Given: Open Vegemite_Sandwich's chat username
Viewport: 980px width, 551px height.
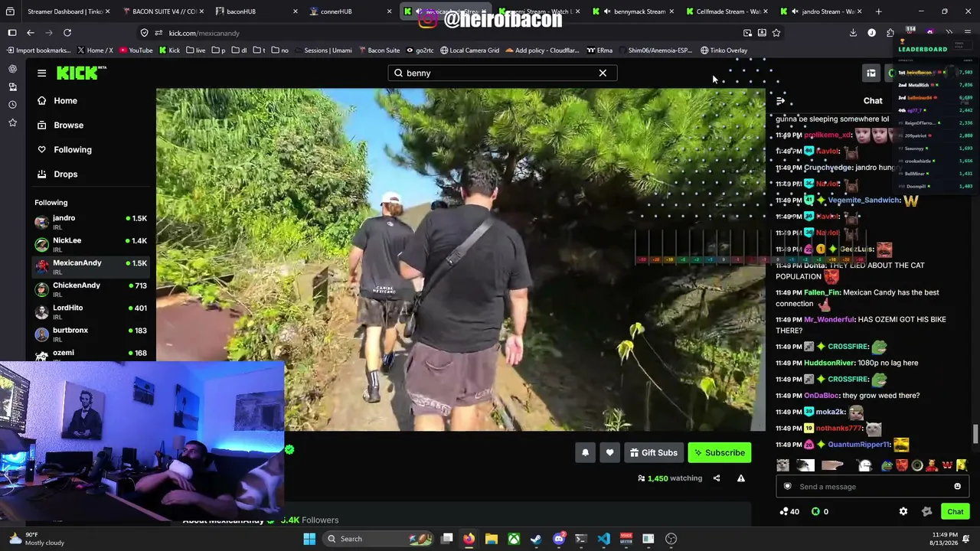Looking at the screenshot, I should click(x=864, y=201).
